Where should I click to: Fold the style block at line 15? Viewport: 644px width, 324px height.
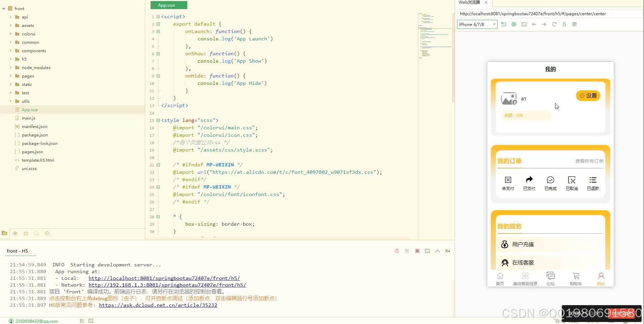pos(158,120)
